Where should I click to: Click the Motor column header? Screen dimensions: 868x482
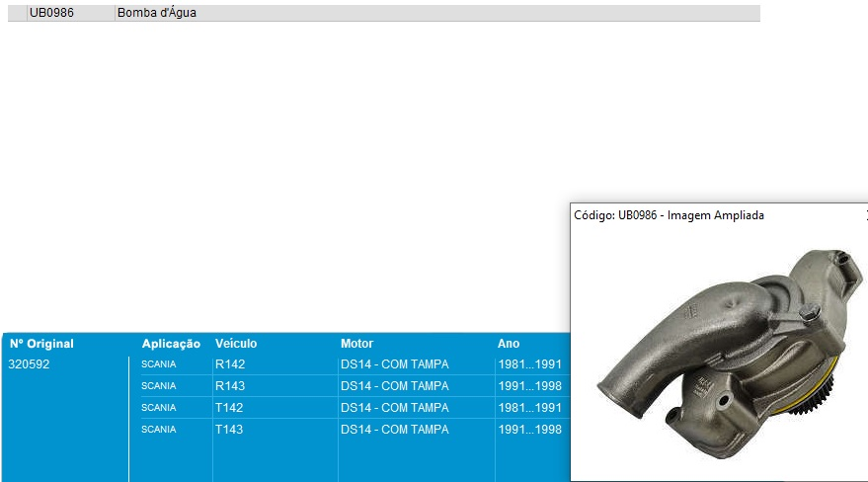(356, 344)
